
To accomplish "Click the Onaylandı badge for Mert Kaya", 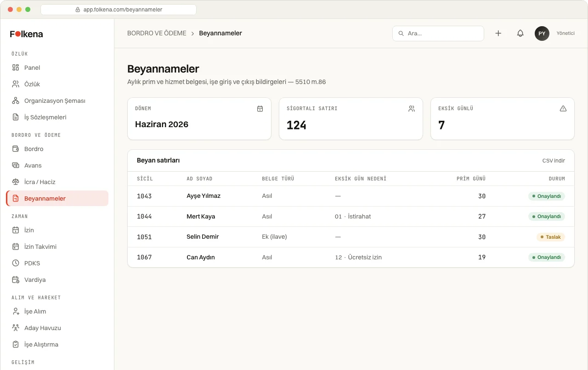I will coord(546,216).
